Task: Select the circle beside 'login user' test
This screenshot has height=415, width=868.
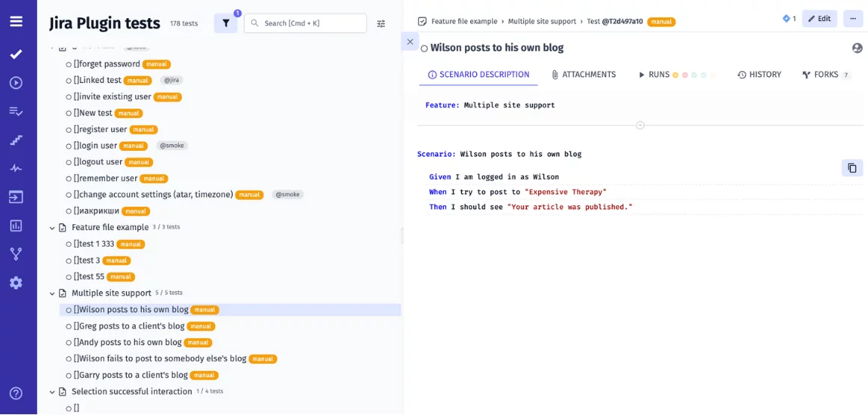Action: (x=69, y=146)
